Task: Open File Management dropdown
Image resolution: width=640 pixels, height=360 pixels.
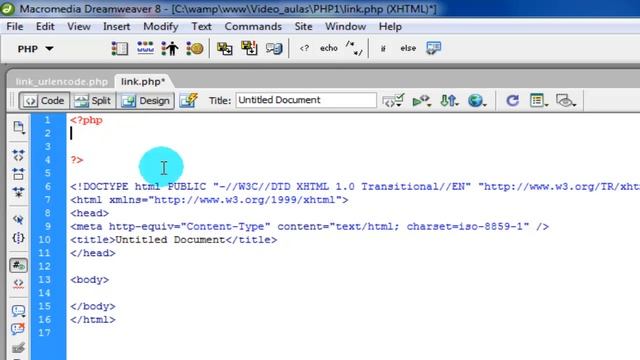Action: pyautogui.click(x=449, y=100)
